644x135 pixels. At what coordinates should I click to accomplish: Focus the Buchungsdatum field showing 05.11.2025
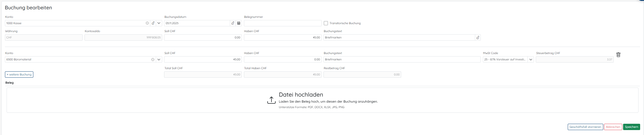[197, 23]
